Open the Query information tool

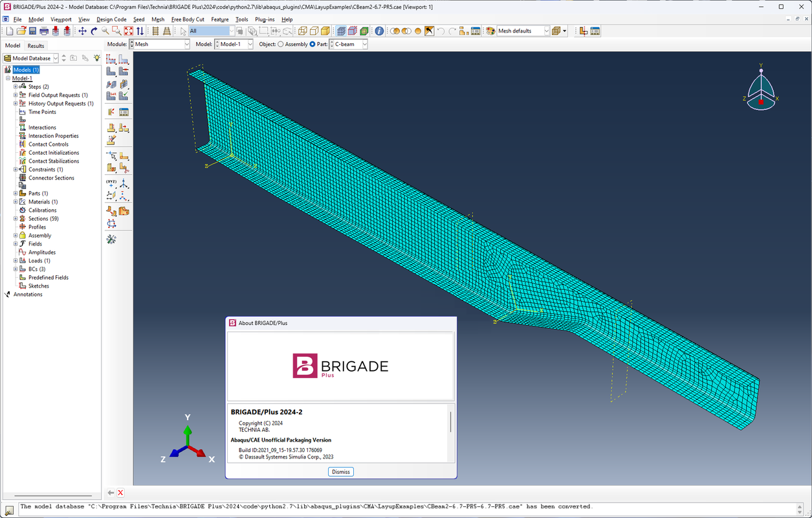pos(379,30)
